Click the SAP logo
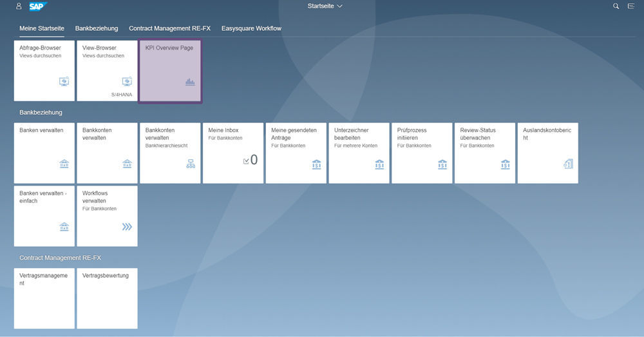The height and width of the screenshot is (337, 644). click(x=38, y=6)
